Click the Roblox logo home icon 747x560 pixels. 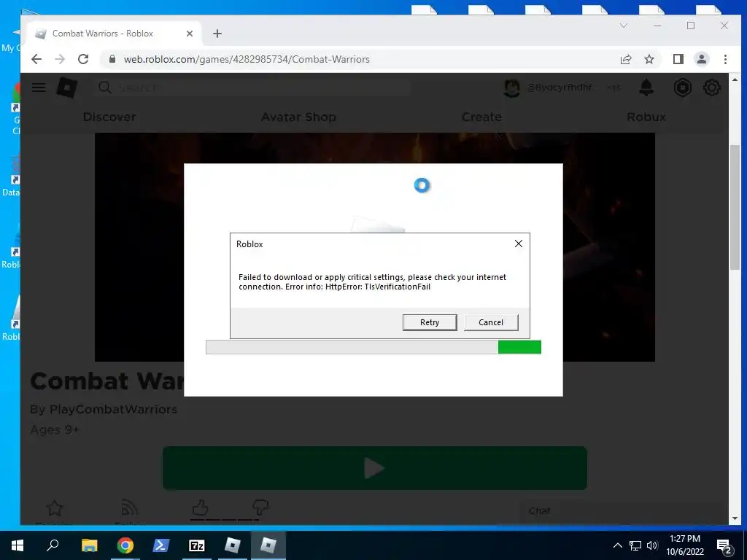pos(66,87)
